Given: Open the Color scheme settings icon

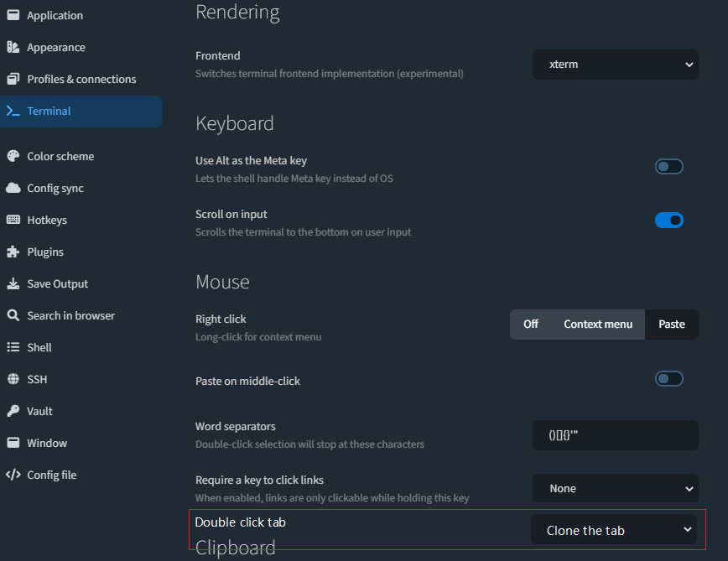Looking at the screenshot, I should tap(13, 156).
